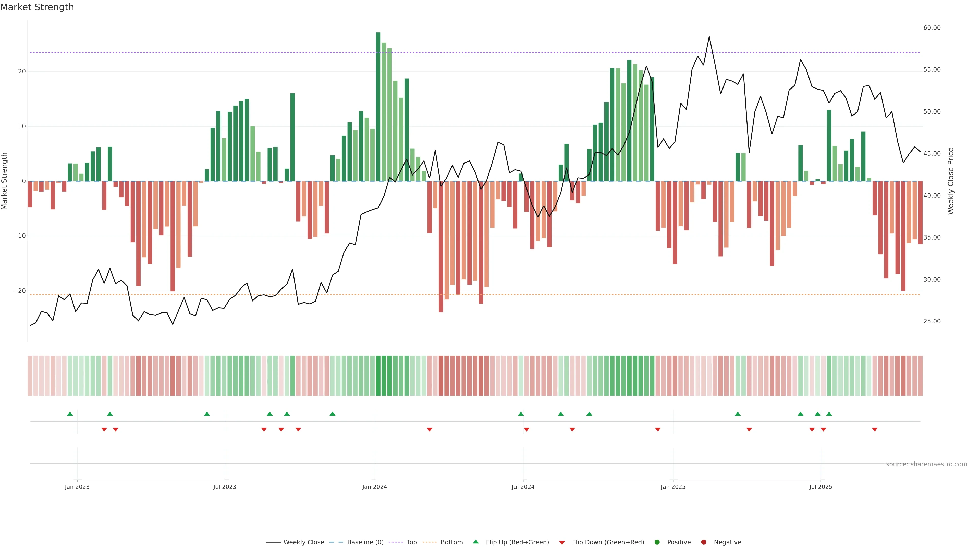Click the lone red flip-down marker between Jan and Jul 2024
The width and height of the screenshot is (980, 551).
(x=429, y=429)
